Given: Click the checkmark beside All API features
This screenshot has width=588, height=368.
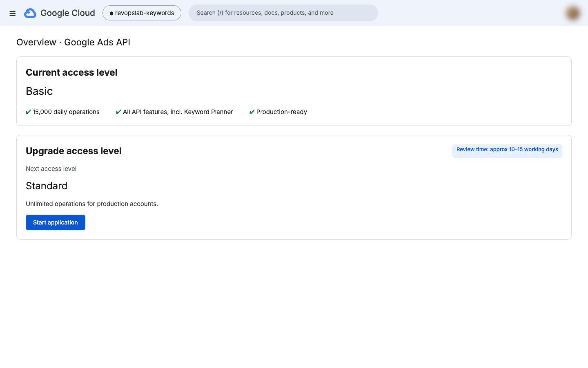Looking at the screenshot, I should point(118,112).
